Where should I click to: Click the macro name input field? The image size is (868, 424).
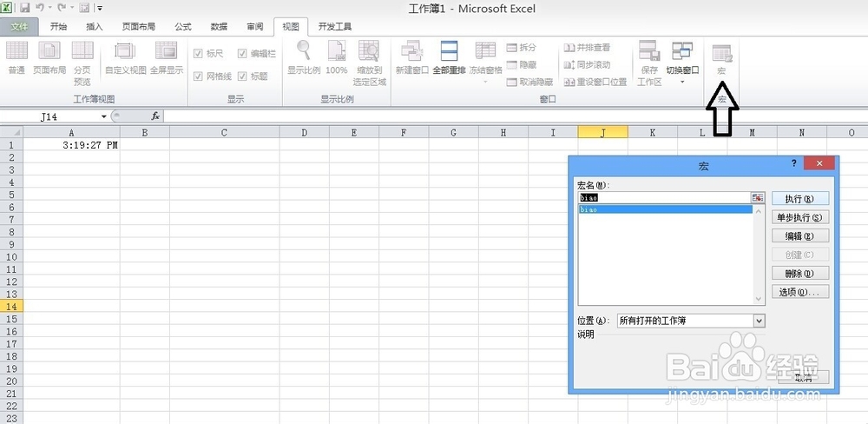pyautogui.click(x=664, y=197)
